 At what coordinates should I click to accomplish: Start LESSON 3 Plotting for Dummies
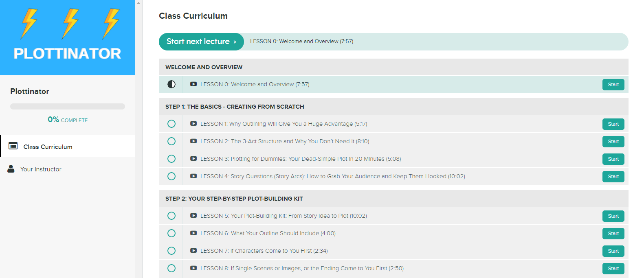[x=613, y=159]
